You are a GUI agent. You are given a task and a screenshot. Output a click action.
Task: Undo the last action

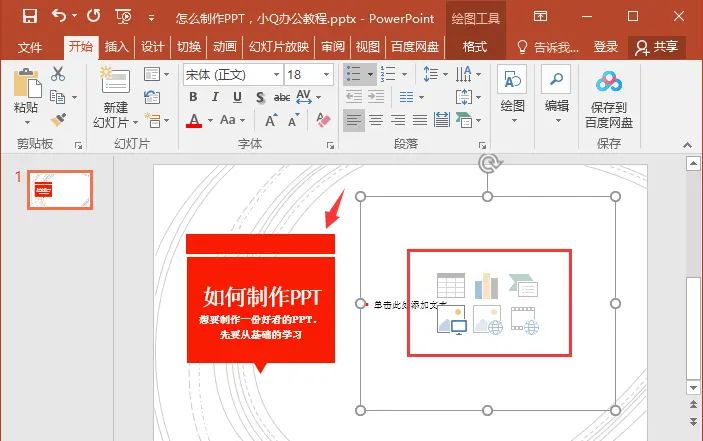[59, 16]
